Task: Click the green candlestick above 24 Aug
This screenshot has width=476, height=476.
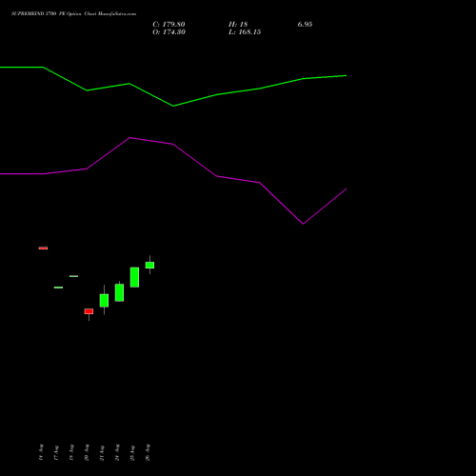Action: tap(119, 292)
